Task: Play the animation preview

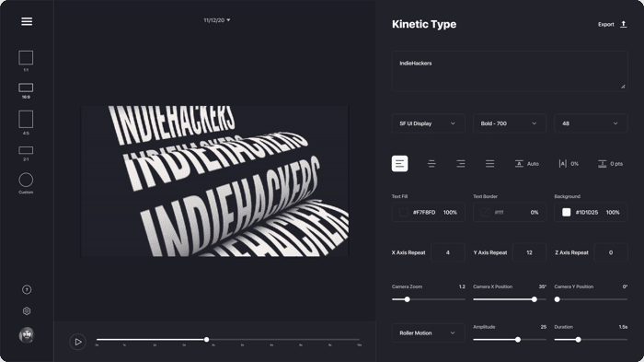Action: point(77,342)
